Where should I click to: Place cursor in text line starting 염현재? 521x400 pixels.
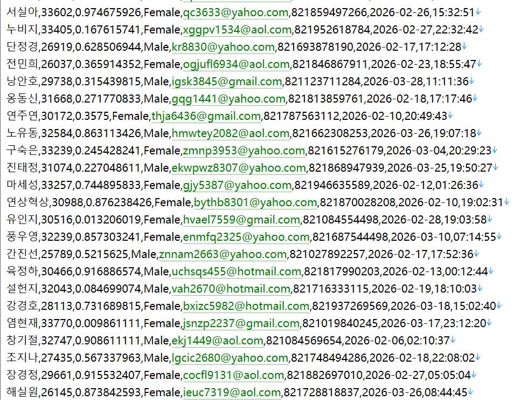(249, 324)
